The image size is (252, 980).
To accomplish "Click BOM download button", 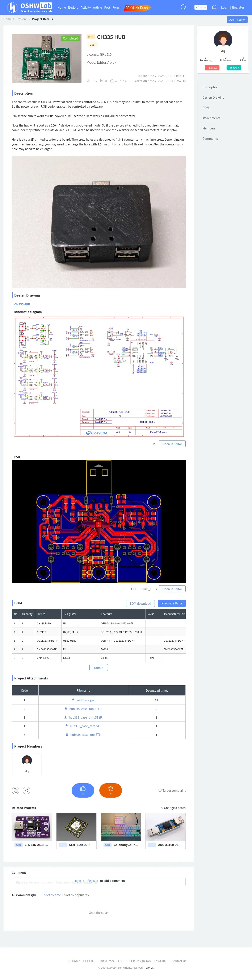I will pos(140,603).
